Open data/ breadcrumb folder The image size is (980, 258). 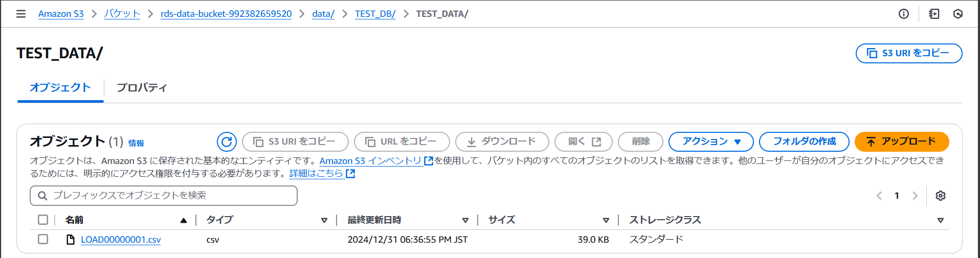(x=323, y=14)
